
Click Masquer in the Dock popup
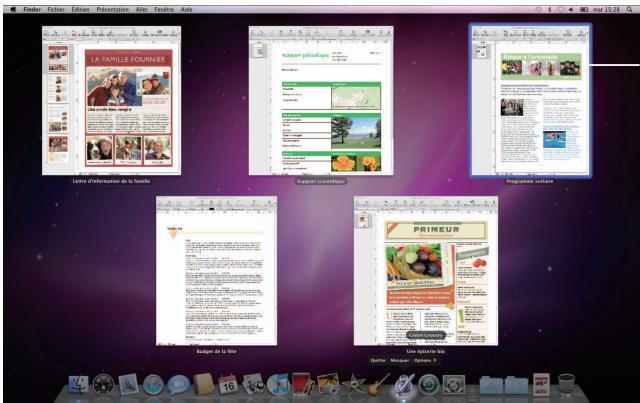tap(400, 361)
